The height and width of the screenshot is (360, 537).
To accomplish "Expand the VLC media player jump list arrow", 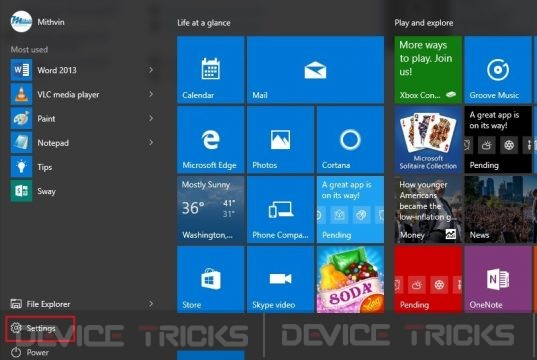I will [151, 94].
